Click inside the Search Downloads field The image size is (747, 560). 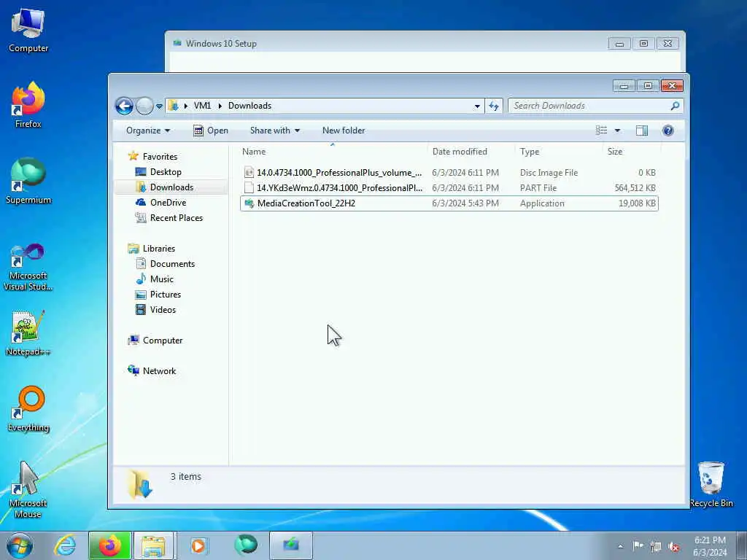(x=589, y=106)
